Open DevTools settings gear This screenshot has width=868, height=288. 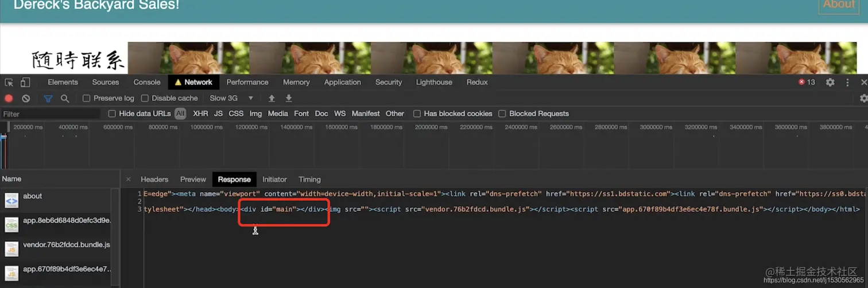click(830, 83)
